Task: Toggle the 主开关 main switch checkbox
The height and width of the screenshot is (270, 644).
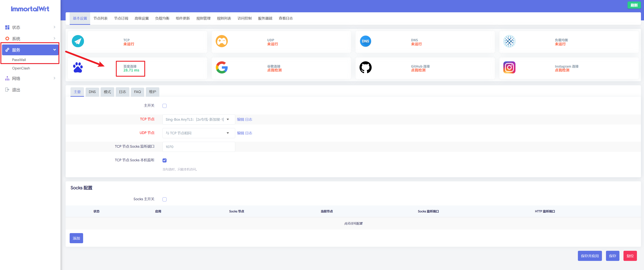Action: (165, 106)
